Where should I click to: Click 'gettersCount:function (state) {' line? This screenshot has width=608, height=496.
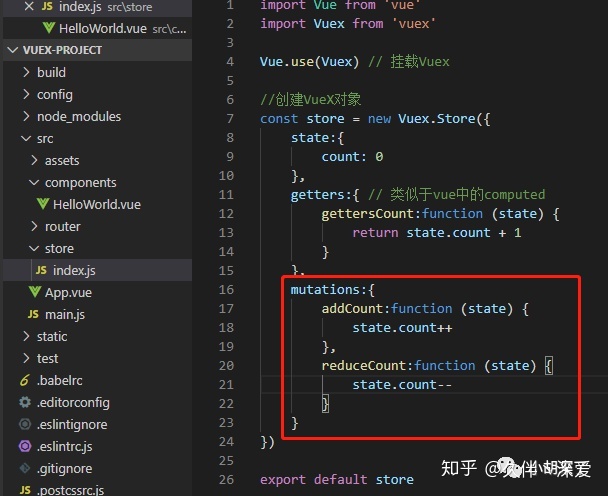[x=440, y=214]
